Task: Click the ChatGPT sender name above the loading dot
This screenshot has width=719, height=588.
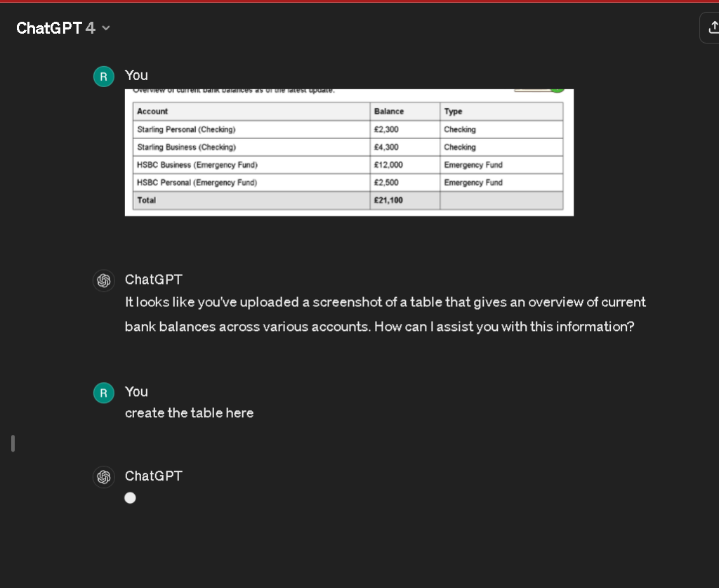Action: click(154, 476)
